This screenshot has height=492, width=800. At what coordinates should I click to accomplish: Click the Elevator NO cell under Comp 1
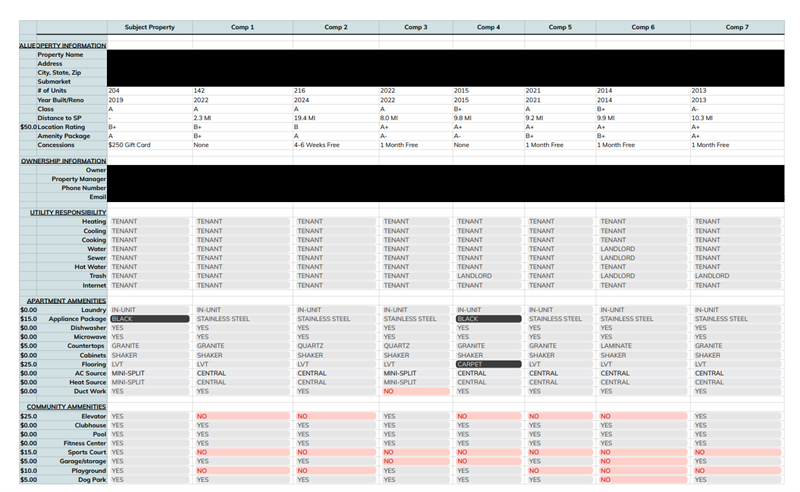tap(242, 416)
